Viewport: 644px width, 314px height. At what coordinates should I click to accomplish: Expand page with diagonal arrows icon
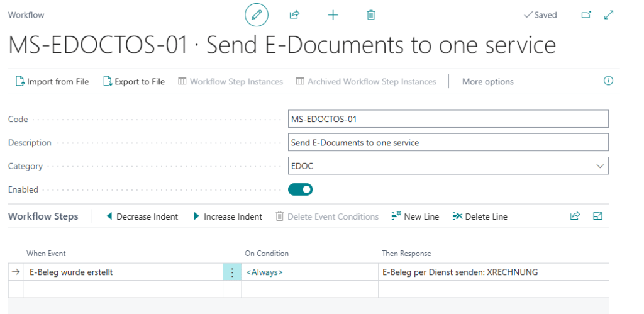608,15
